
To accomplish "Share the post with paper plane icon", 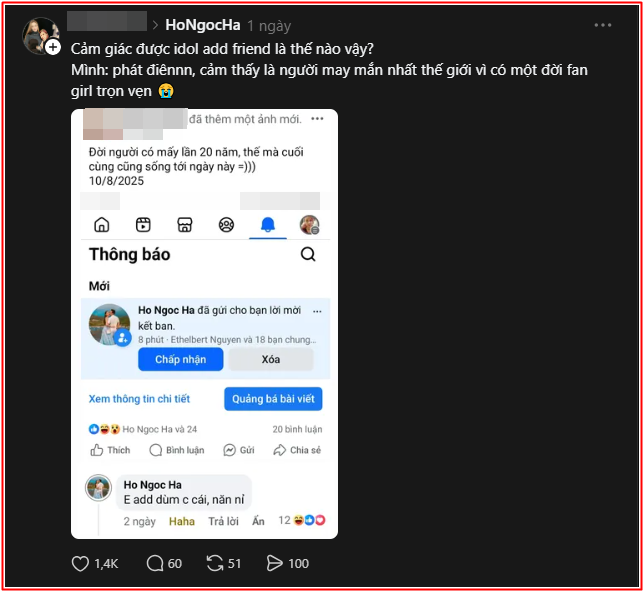I will [275, 564].
